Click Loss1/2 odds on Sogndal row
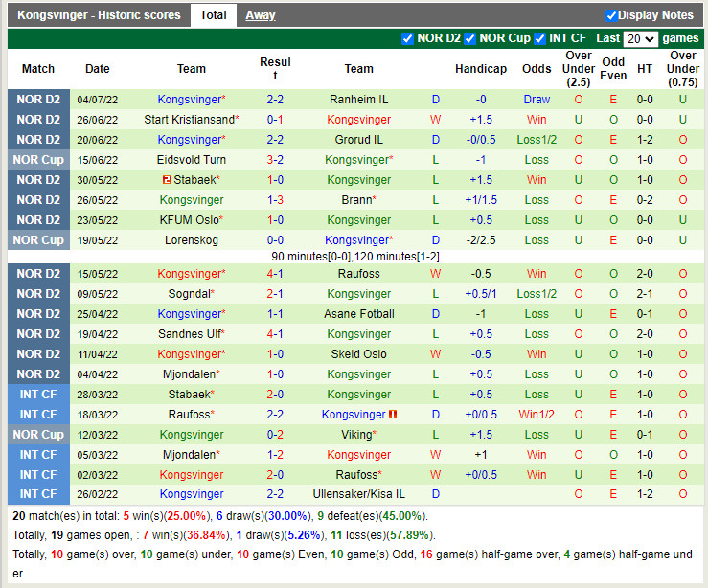Viewport: 708px width, 588px height. point(537,294)
